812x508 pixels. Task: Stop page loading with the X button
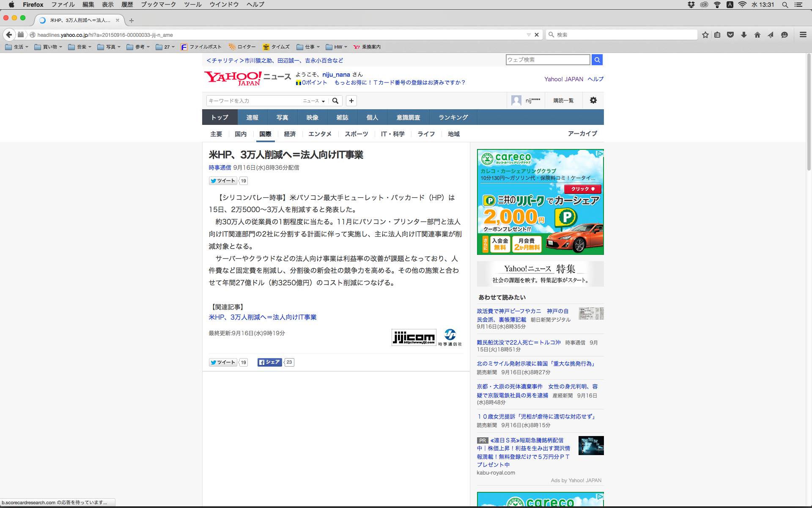(537, 35)
